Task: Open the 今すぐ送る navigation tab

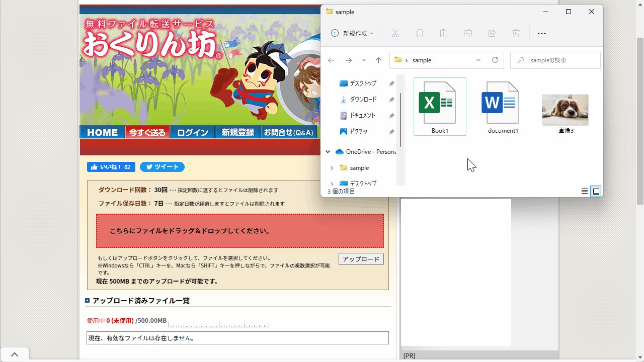Action: pyautogui.click(x=147, y=132)
